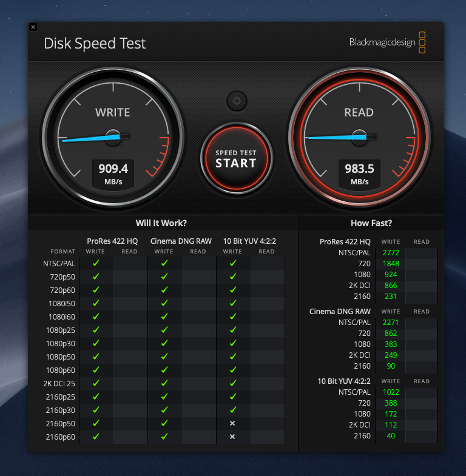Close the Disk Speed Test window
The image size is (466, 476).
[x=33, y=27]
